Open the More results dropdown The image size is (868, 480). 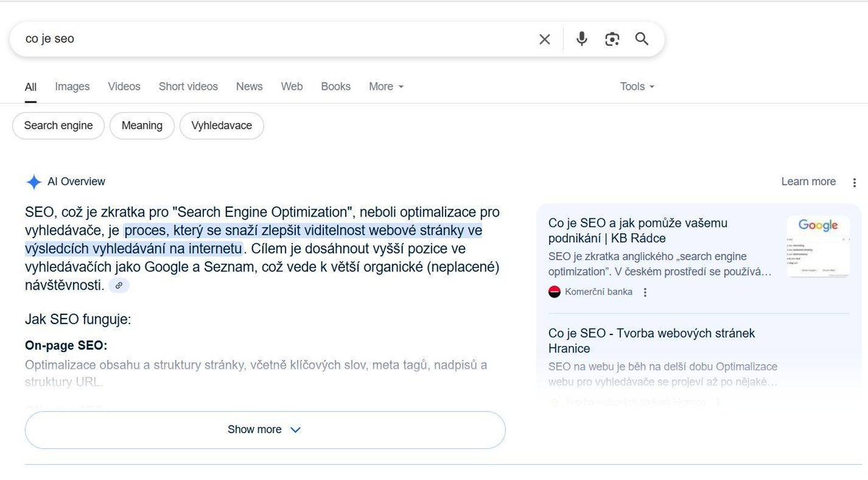pyautogui.click(x=386, y=86)
